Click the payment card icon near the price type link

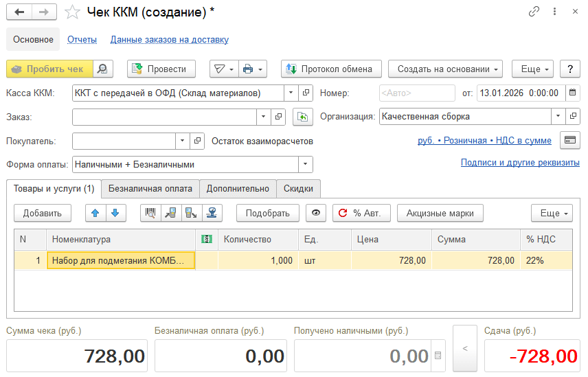569,140
